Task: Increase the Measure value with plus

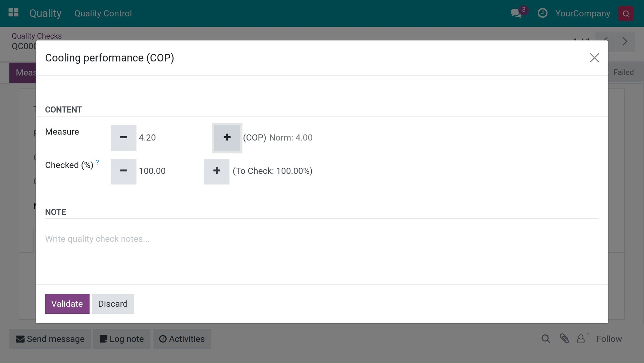Action: [227, 138]
